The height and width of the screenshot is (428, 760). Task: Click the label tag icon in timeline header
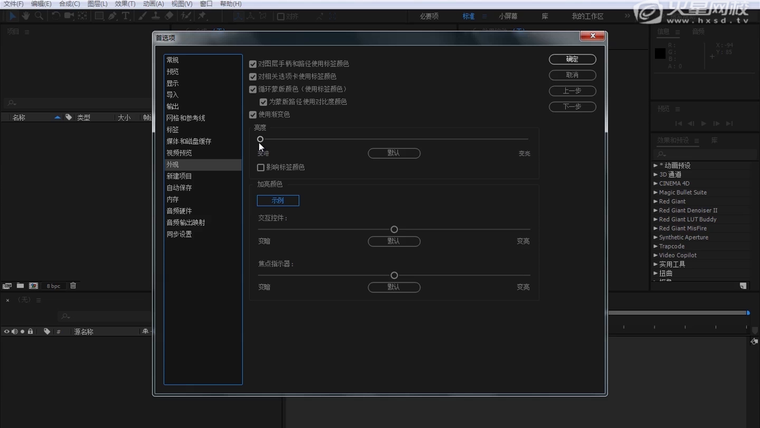coord(46,331)
